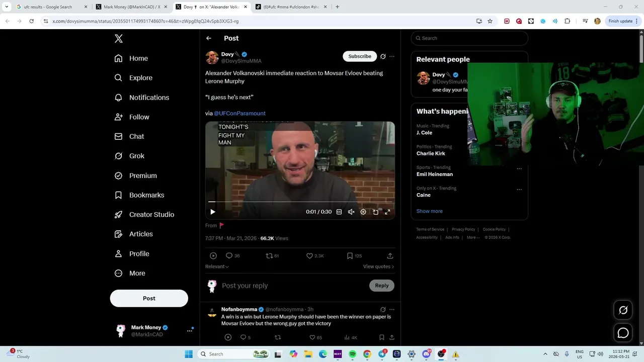Click the large Post button in sidebar
The image size is (644, 362).
click(149, 298)
